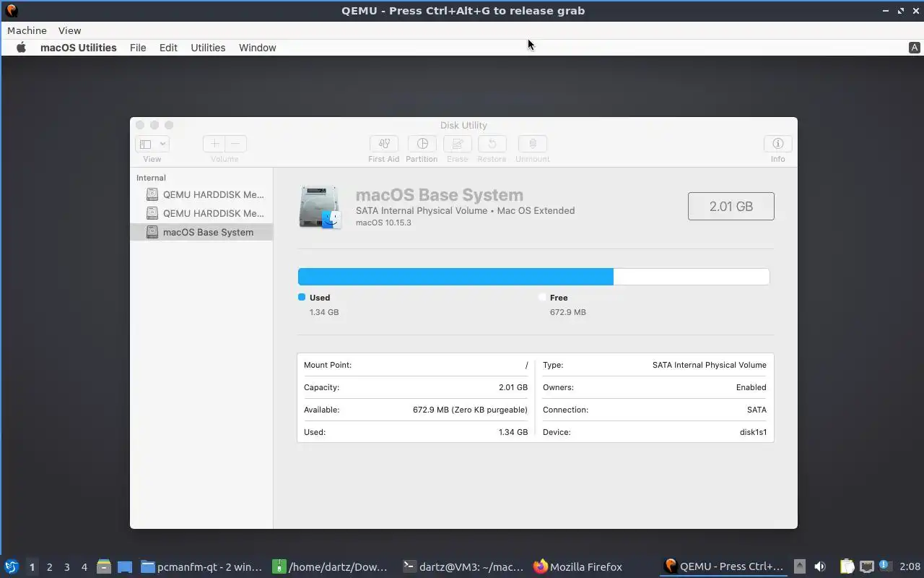Open the Edit menu
924x578 pixels.
point(168,48)
